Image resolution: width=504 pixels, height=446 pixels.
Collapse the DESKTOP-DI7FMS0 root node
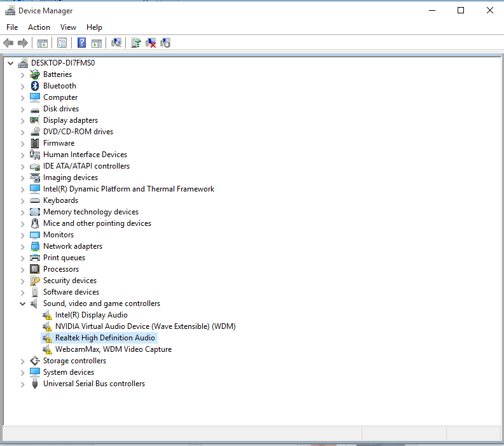coord(11,63)
